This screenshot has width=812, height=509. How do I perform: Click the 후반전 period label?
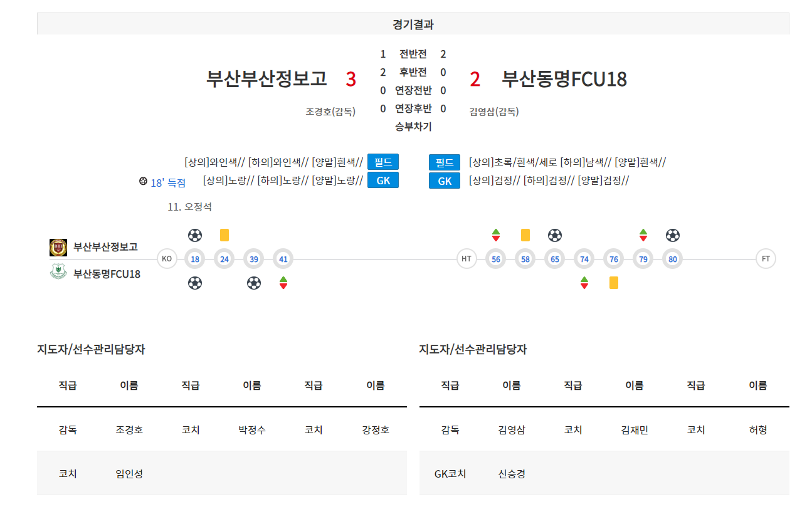413,72
